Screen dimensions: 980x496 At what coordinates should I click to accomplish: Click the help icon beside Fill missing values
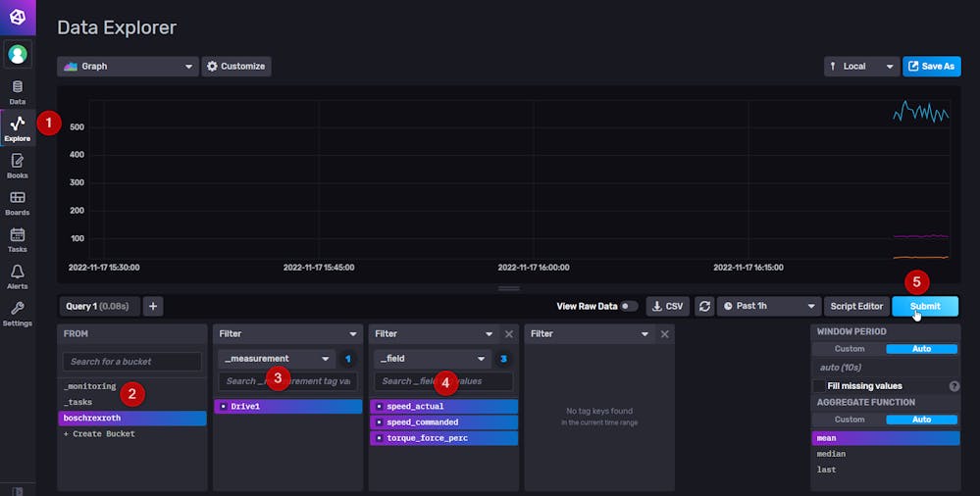click(954, 386)
